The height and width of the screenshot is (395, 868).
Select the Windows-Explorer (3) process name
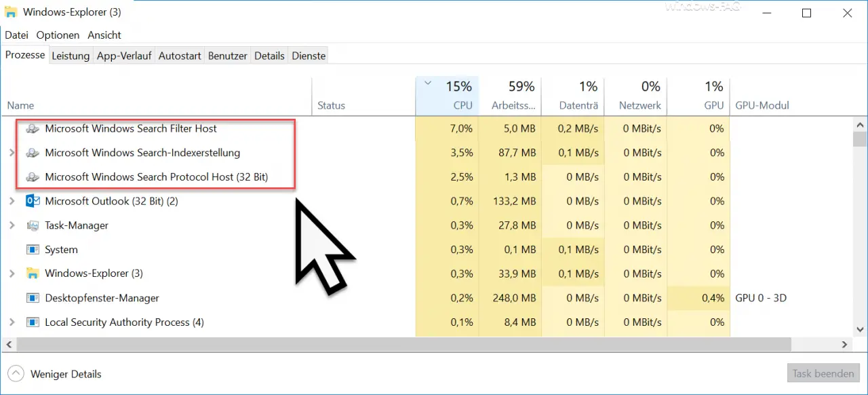click(94, 274)
